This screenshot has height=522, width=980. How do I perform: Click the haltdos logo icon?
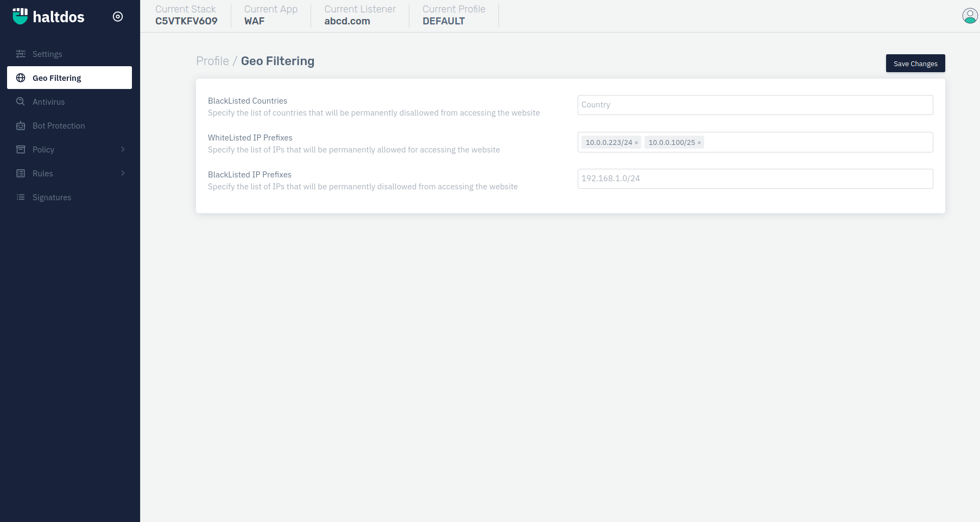(20, 16)
